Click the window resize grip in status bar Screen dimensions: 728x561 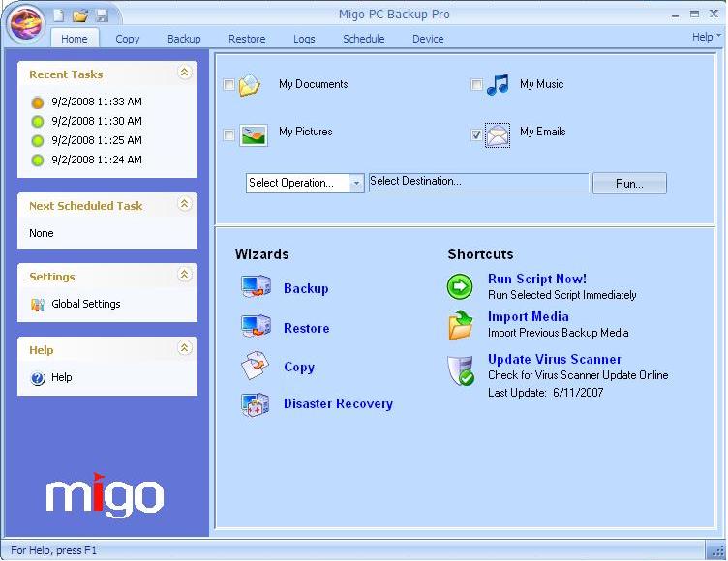pos(717,550)
